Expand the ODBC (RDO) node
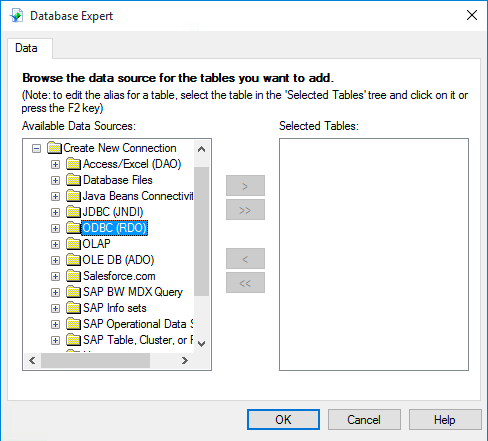The image size is (488, 441). (x=55, y=228)
